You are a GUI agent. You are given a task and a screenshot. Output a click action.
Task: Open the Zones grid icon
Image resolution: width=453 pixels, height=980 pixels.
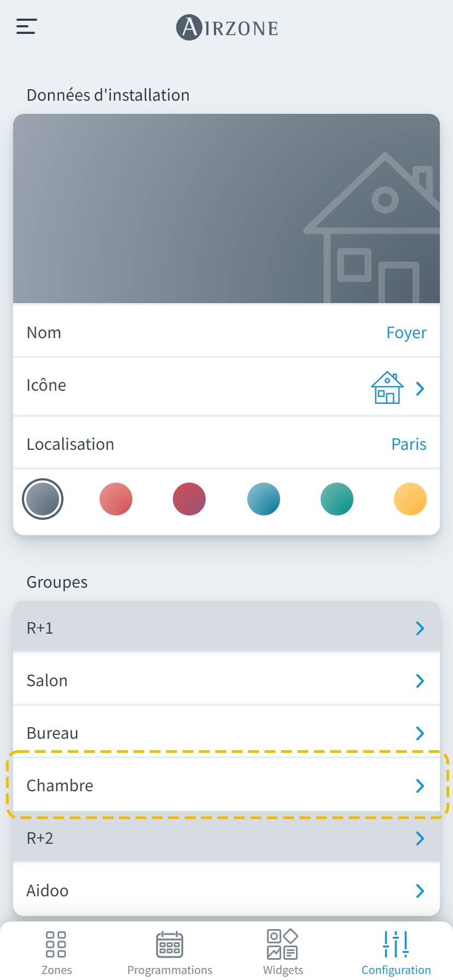56,944
